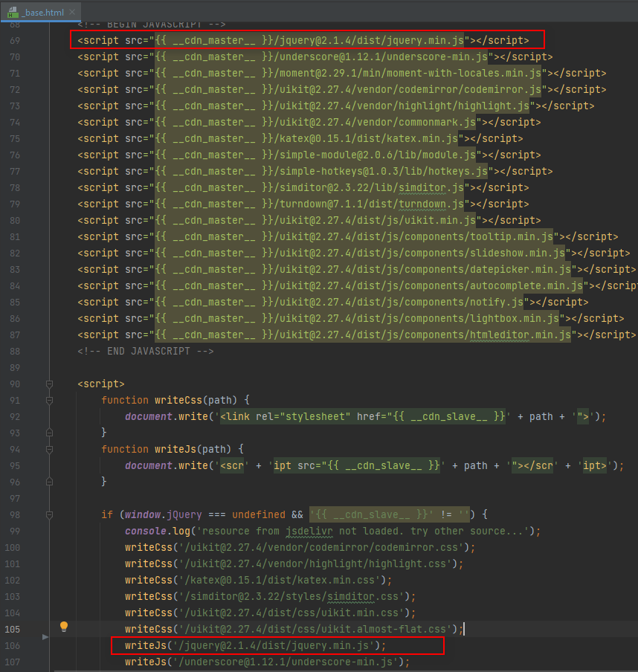Fold the writeJs function at line 94
This screenshot has width=638, height=672.
tap(50, 449)
